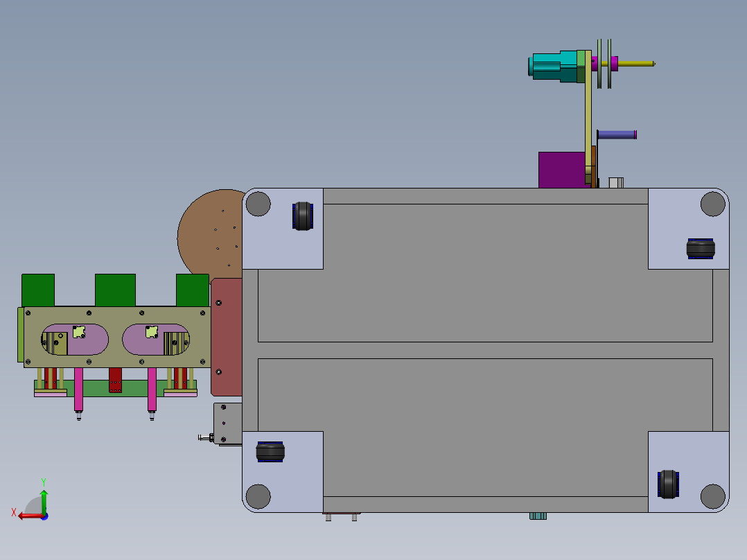Click the round hole in top-left corner plate
Screen dimensions: 747x560
pos(258,204)
